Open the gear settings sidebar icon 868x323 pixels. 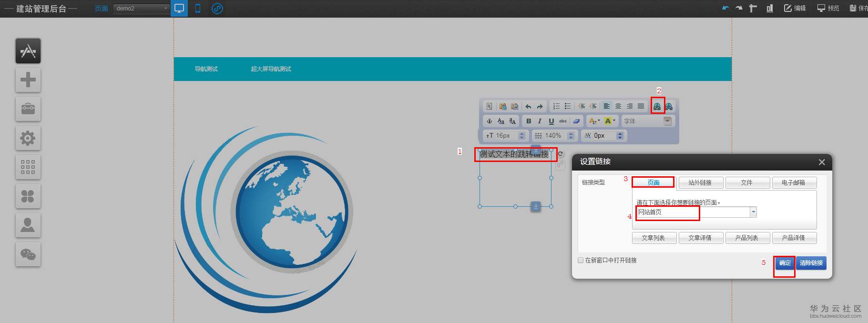(x=28, y=138)
